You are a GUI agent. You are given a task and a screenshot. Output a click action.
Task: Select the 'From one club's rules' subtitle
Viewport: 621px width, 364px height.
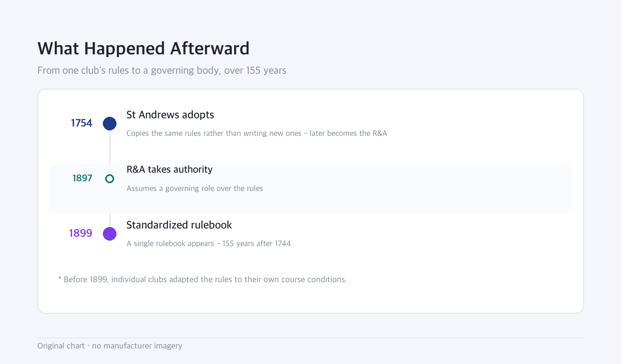pos(162,70)
